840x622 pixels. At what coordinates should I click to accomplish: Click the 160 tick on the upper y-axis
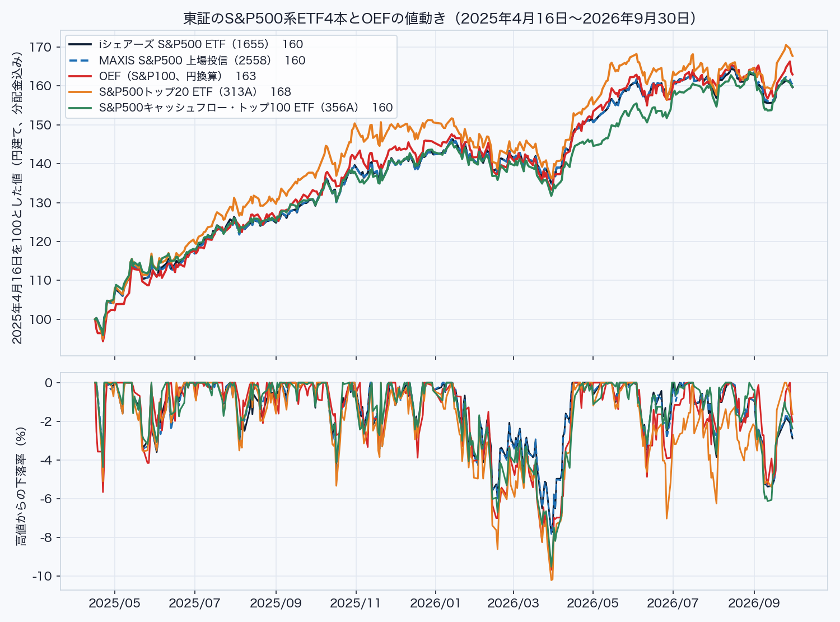[x=41, y=86]
